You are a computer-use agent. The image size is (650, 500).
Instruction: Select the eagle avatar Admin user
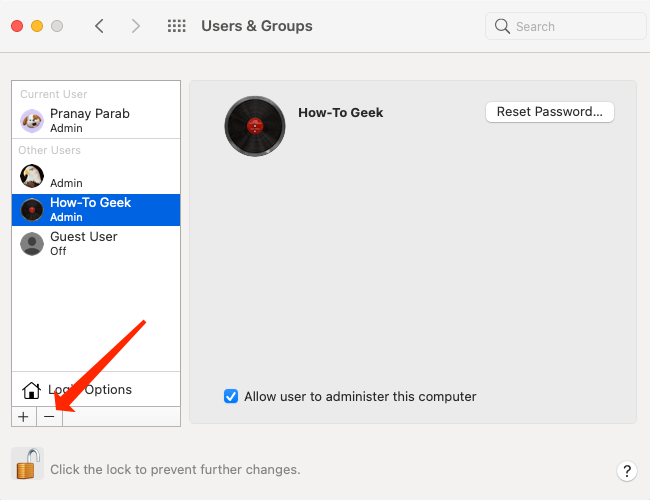(x=96, y=176)
